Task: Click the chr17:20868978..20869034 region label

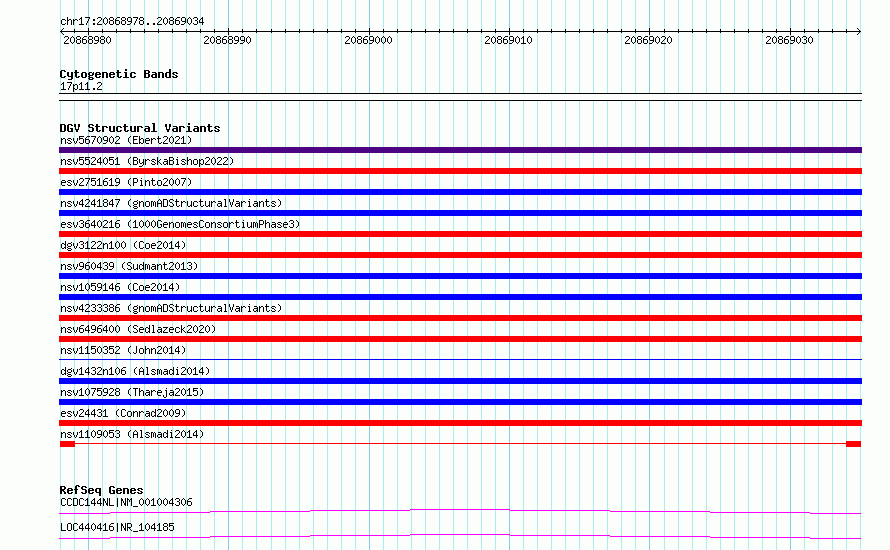Action: (132, 22)
